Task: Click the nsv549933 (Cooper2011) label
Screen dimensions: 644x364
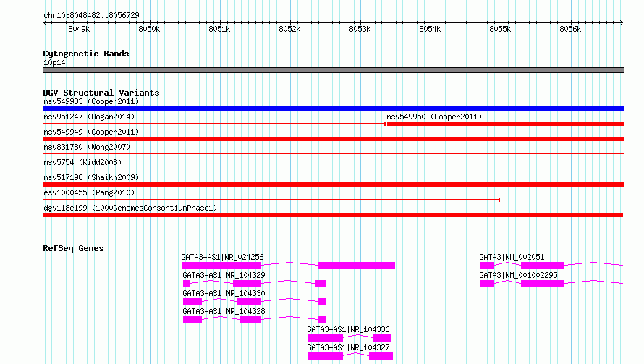Action: click(x=91, y=101)
